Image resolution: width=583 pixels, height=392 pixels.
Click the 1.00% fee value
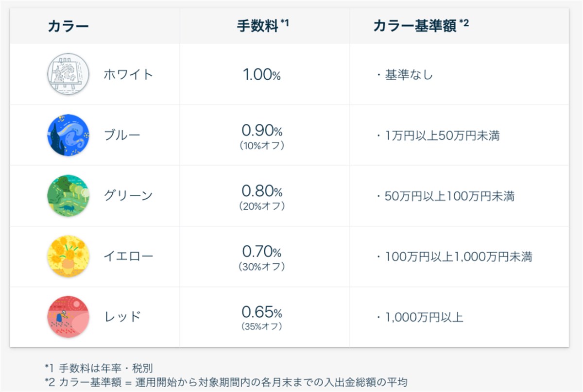coord(262,75)
